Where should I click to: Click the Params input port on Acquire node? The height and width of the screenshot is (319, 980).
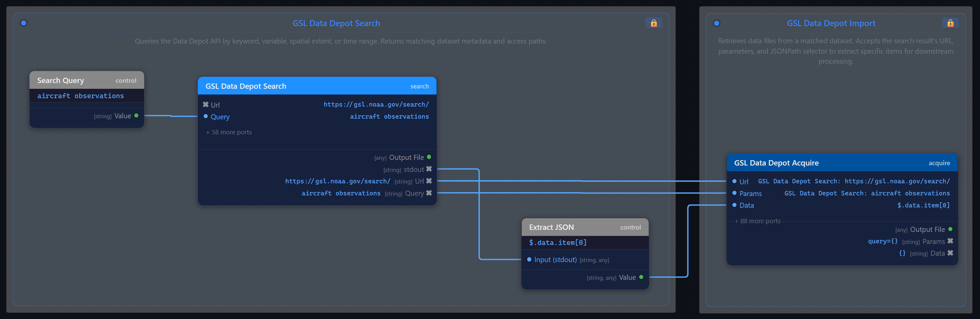pos(734,193)
